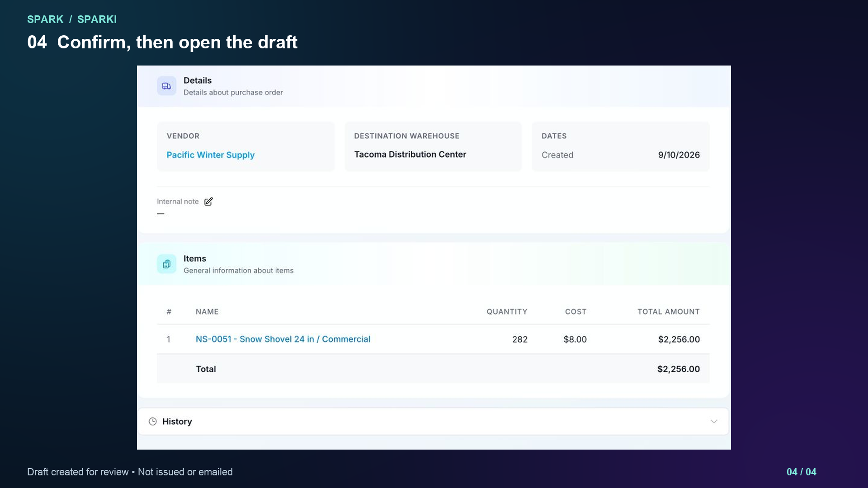Click the Total row label
868x488 pixels.
(x=206, y=369)
